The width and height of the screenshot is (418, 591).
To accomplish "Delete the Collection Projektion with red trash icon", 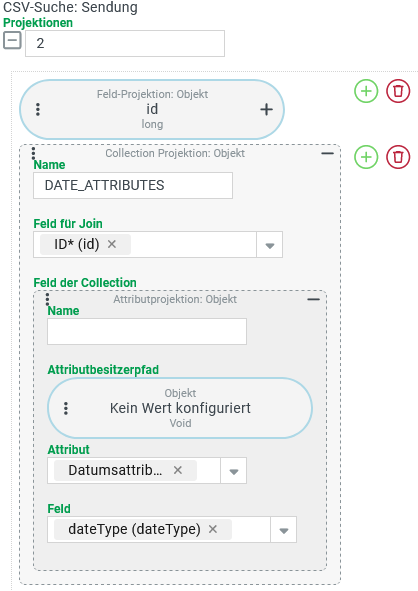I will 398,157.
